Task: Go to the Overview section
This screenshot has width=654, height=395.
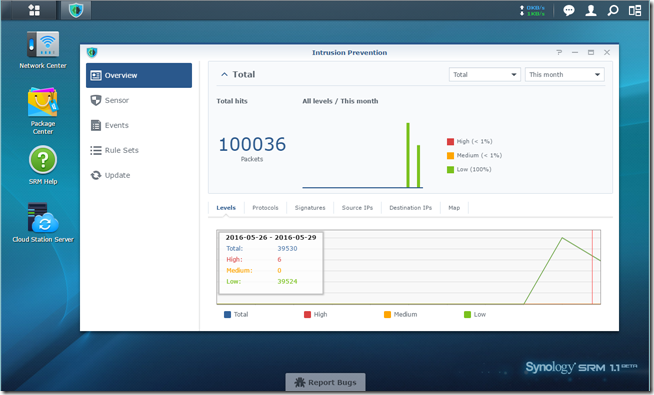Action: tap(139, 75)
